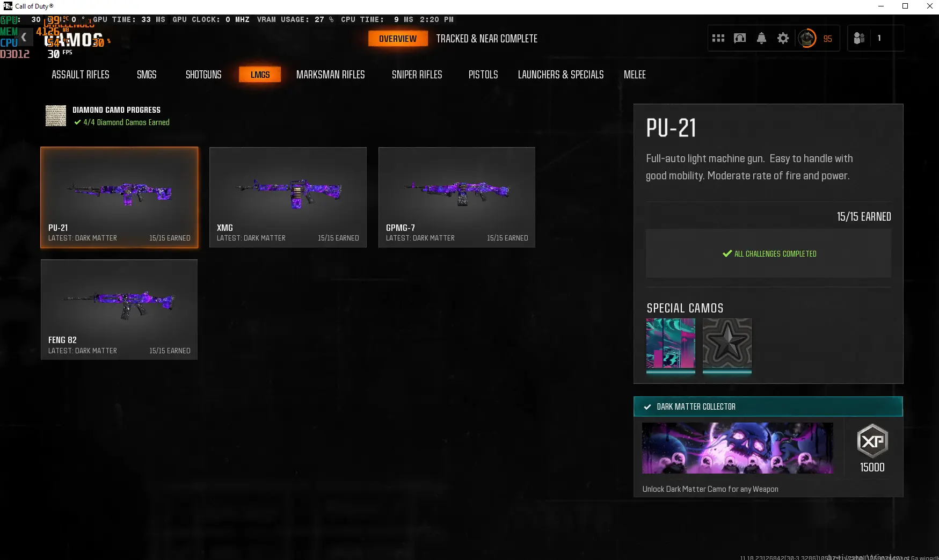Image resolution: width=939 pixels, height=560 pixels.
Task: Click the Diamond Camo Progress swatch
Action: pyautogui.click(x=56, y=116)
